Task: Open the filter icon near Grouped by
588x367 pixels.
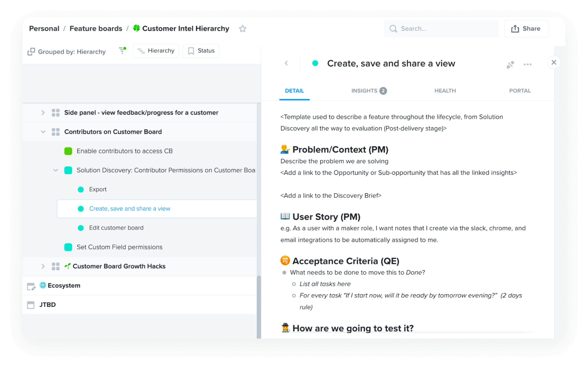Action: [122, 51]
